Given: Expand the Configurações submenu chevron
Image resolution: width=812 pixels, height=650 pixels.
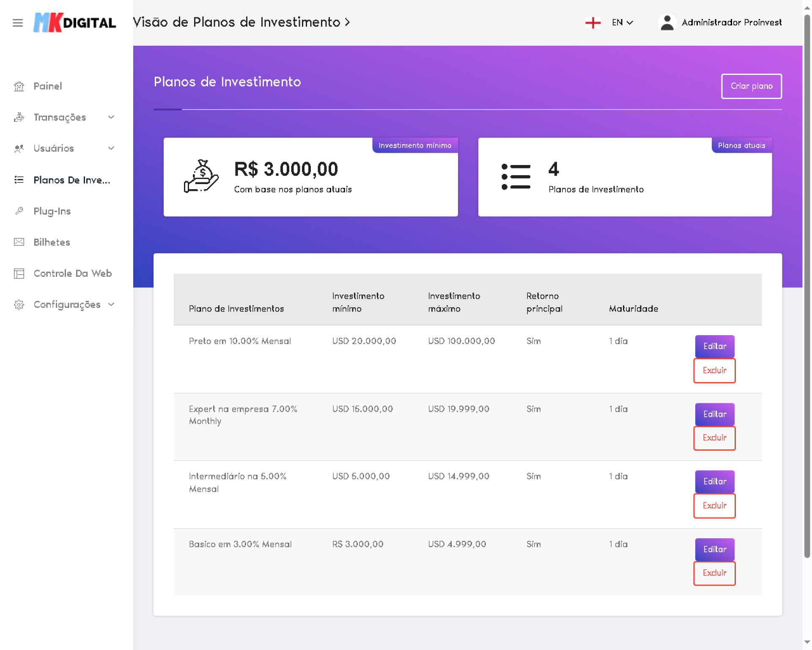Looking at the screenshot, I should click(x=111, y=304).
